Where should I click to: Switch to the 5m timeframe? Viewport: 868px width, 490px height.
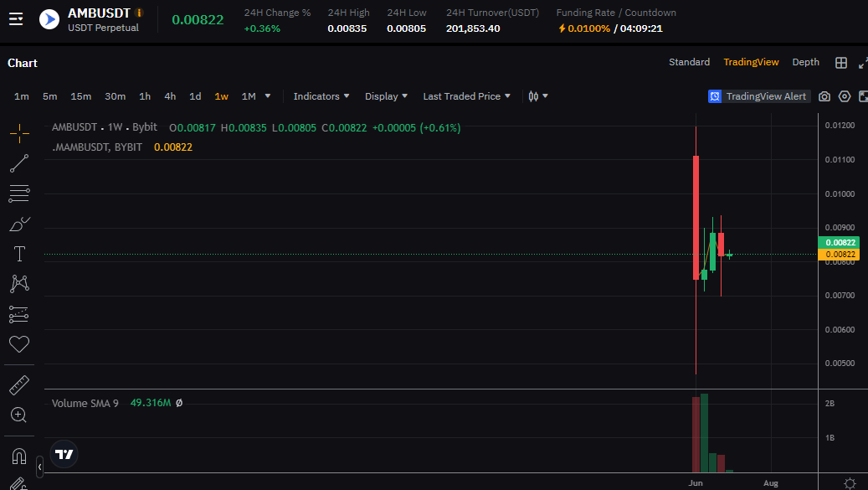(x=50, y=96)
